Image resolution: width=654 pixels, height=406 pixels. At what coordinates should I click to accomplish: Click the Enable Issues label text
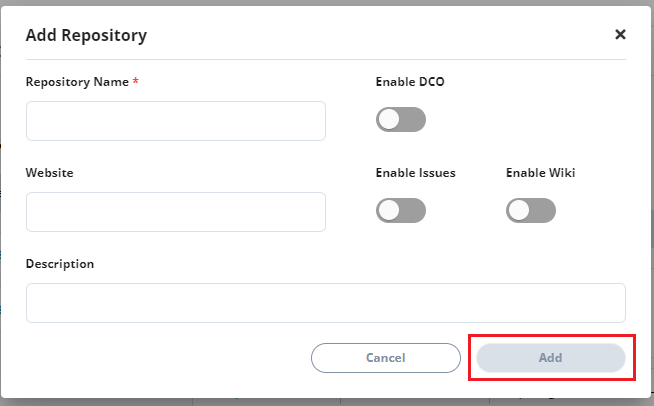coord(416,173)
